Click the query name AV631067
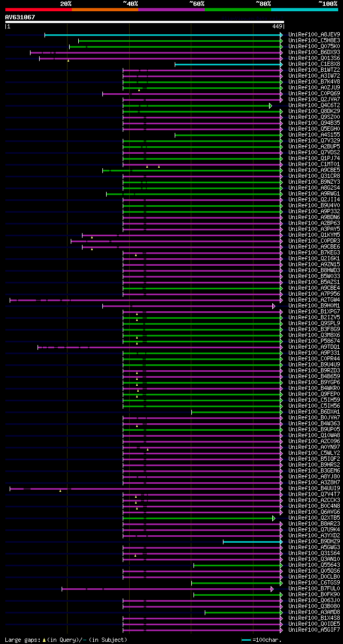 (20, 17)
